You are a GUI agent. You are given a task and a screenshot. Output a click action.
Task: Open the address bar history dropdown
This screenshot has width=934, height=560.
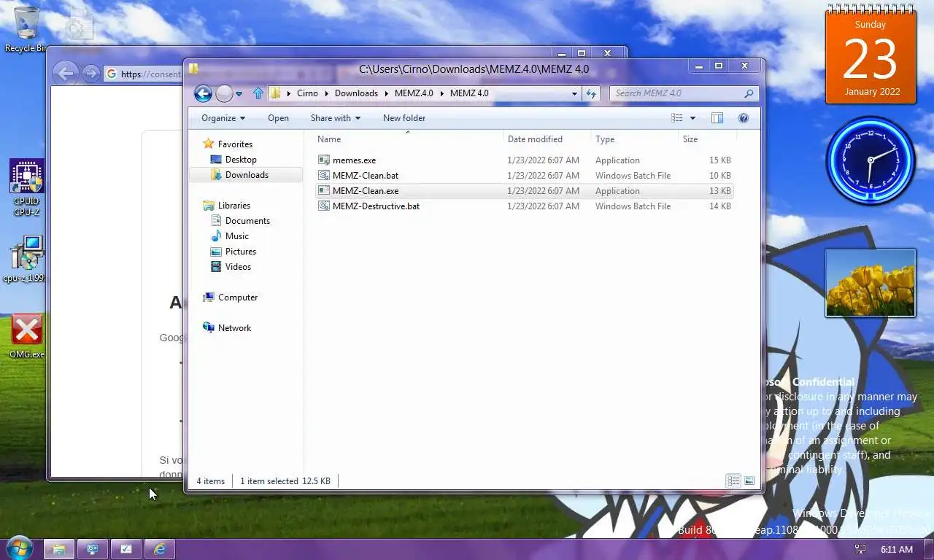(574, 93)
